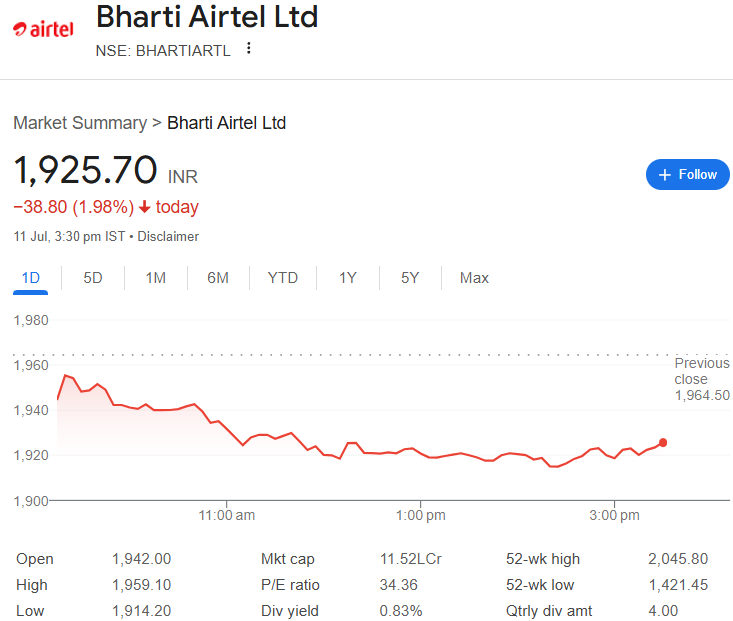Screen dimensions: 733x621
Task: Switch to the 1M chart range
Action: (156, 278)
